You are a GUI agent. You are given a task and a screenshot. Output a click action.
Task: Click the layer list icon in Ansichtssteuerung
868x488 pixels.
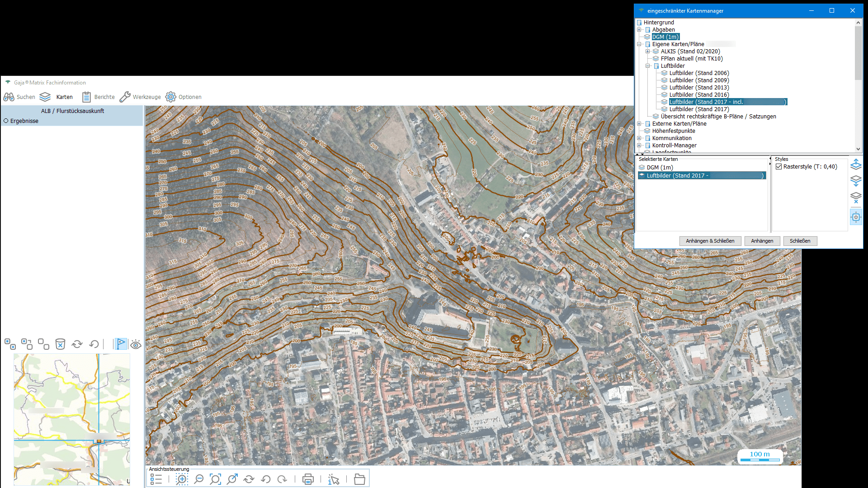coord(156,479)
